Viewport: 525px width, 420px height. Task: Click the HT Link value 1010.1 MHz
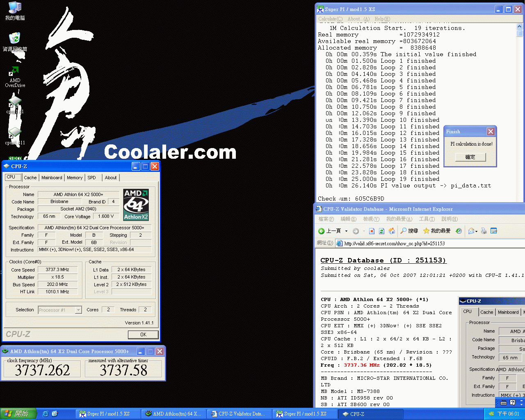57,292
